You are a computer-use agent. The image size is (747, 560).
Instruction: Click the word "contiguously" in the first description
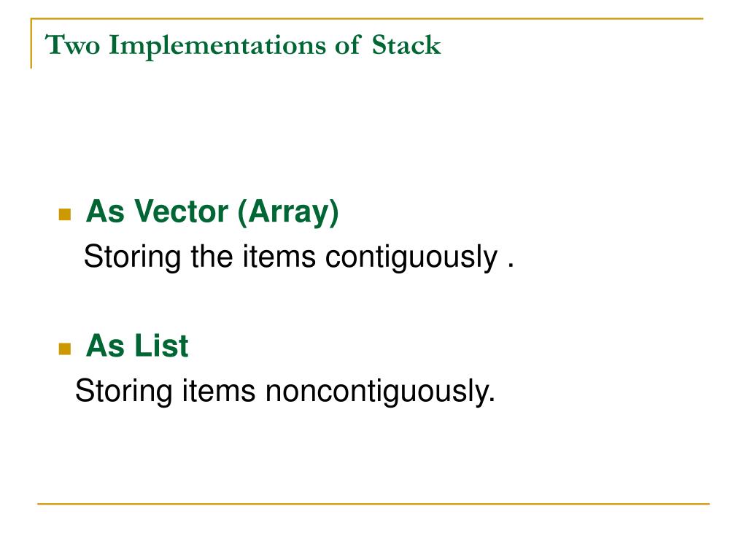point(411,257)
